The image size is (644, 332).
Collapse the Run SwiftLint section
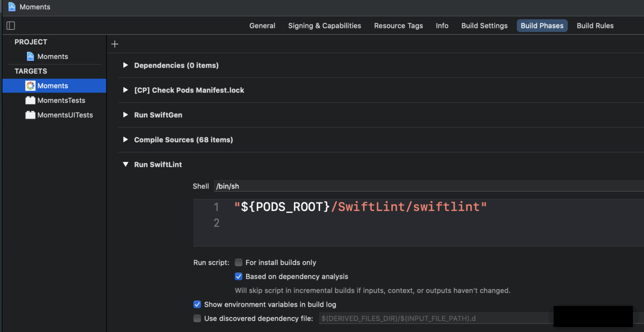(125, 164)
